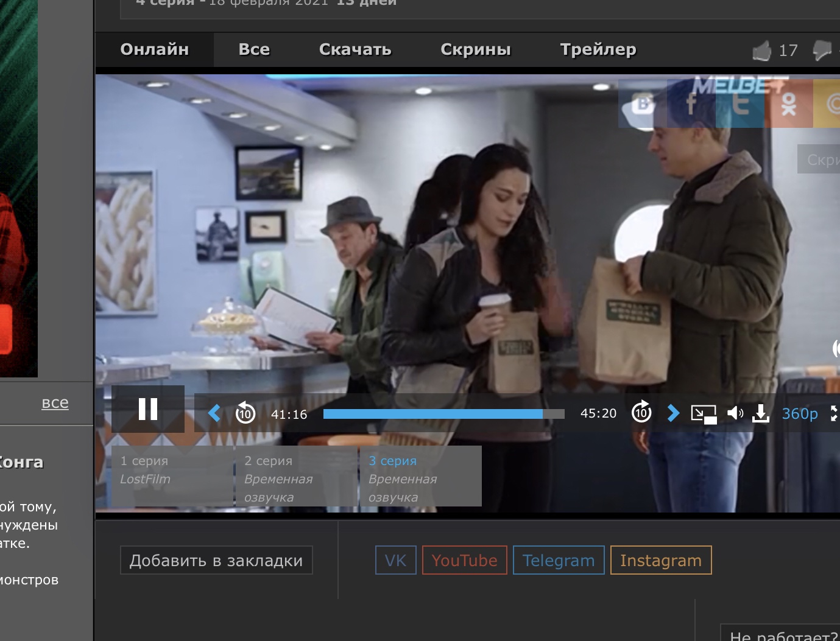Open the Instagram link below player
This screenshot has width=840, height=641.
pos(661,560)
